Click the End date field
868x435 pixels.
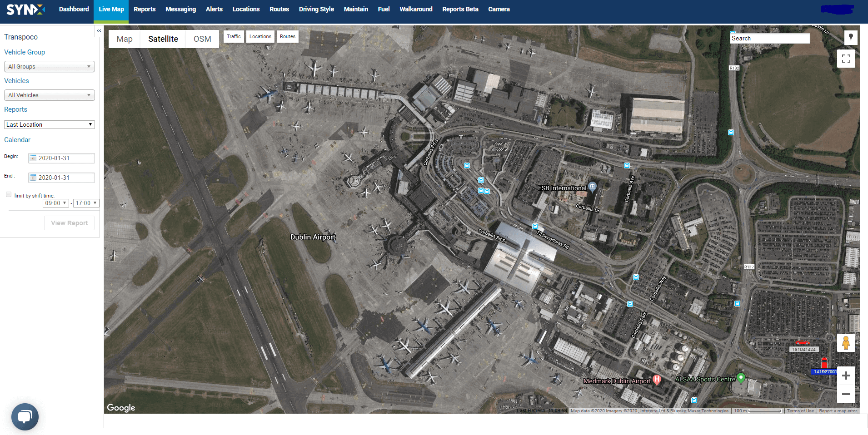pos(61,178)
